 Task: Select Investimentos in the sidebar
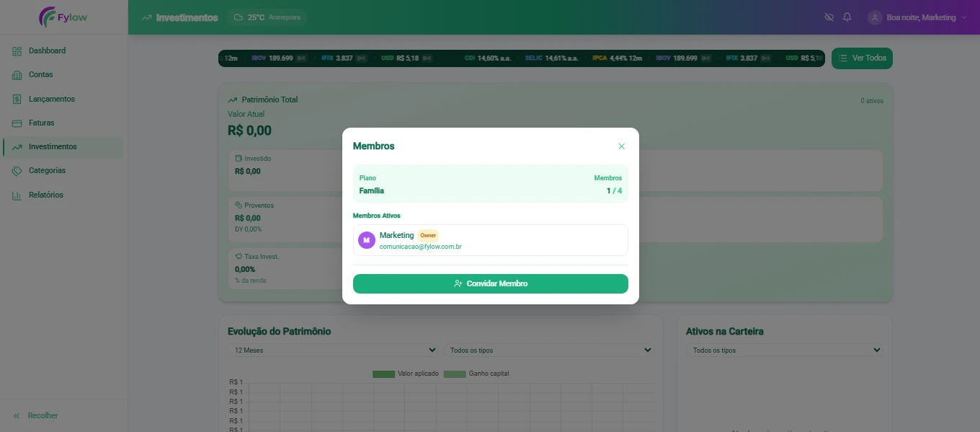(x=53, y=147)
